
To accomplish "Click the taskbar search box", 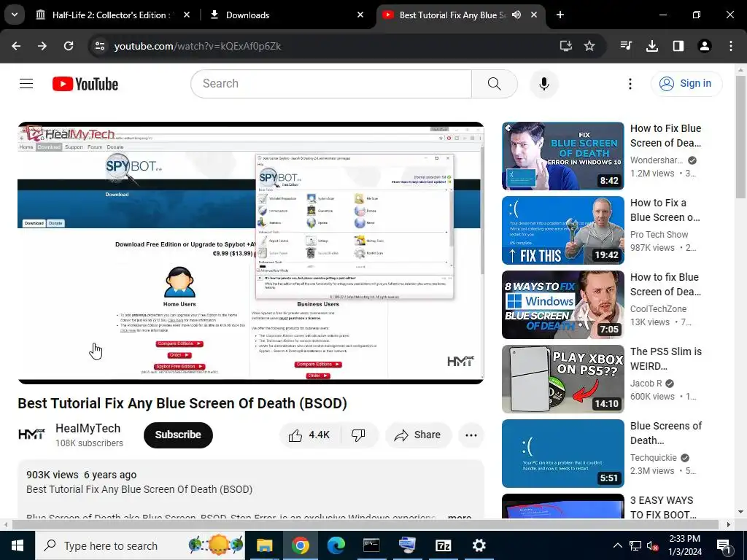I will pyautogui.click(x=140, y=545).
